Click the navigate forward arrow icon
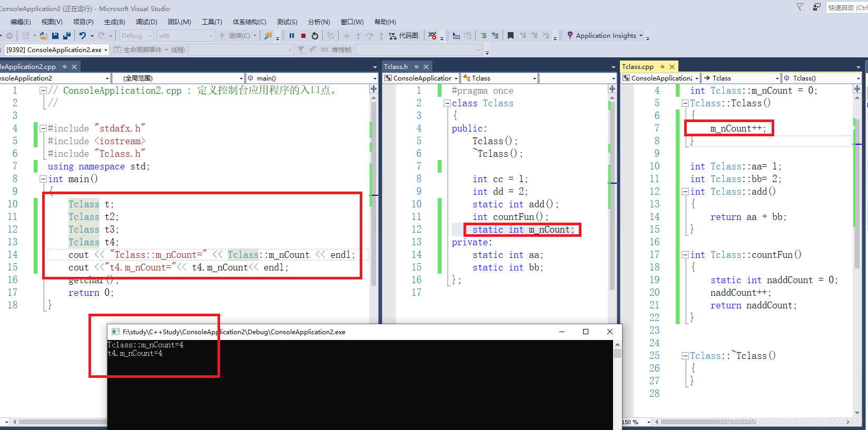 click(9, 36)
